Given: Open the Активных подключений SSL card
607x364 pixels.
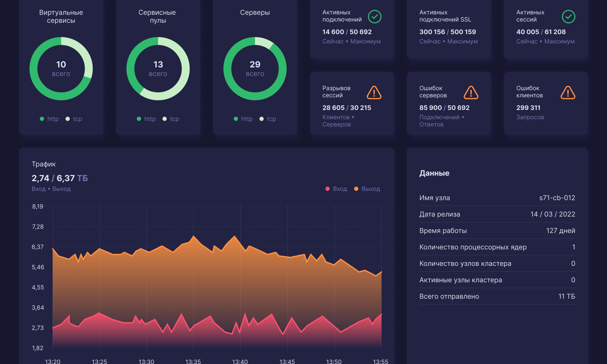Looking at the screenshot, I should tap(449, 29).
